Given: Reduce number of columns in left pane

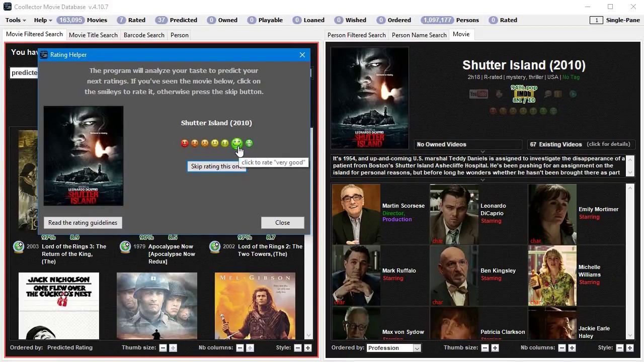Looking at the screenshot, I should click(x=240, y=348).
